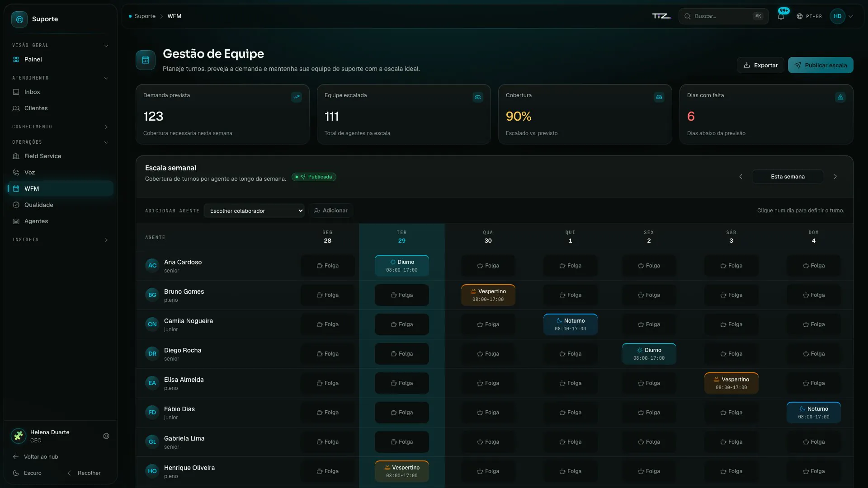Viewport: 868px width, 488px height.
Task: Click the warning icon on Dias com falta card
Action: click(840, 97)
